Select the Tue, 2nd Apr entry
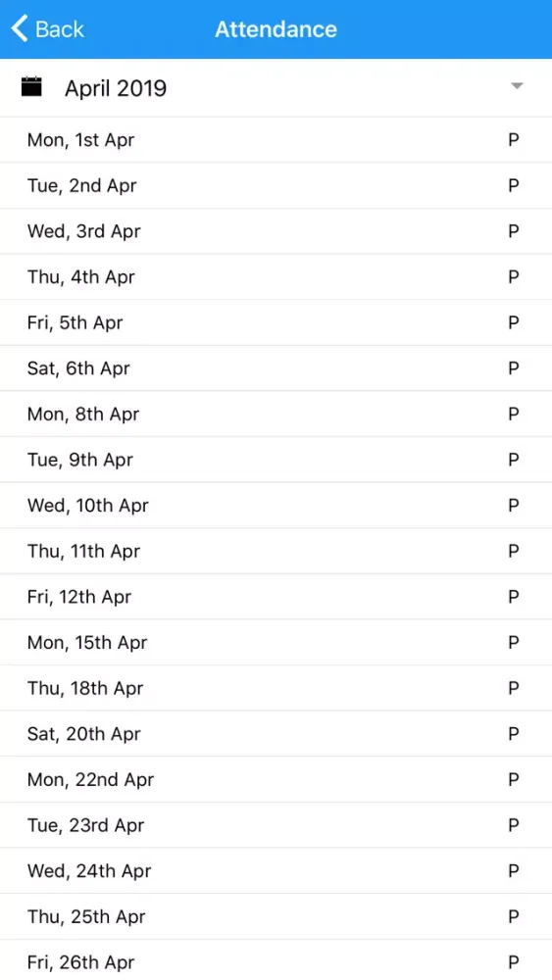Screen dimensions: 552x980 (276, 185)
